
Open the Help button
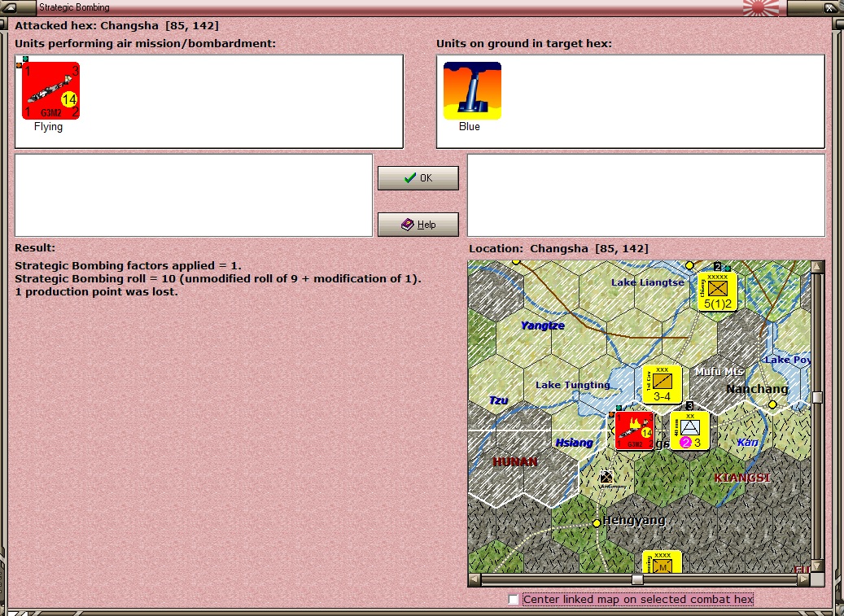pos(418,225)
